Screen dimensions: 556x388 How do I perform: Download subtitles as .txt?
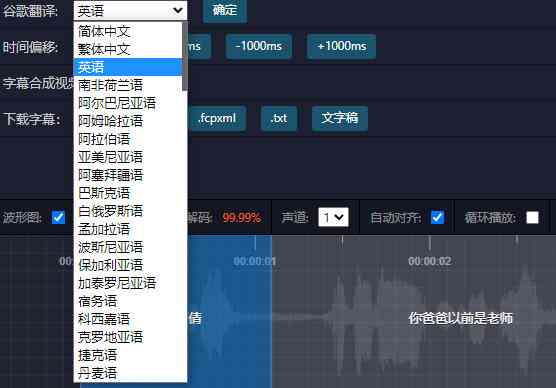click(279, 118)
